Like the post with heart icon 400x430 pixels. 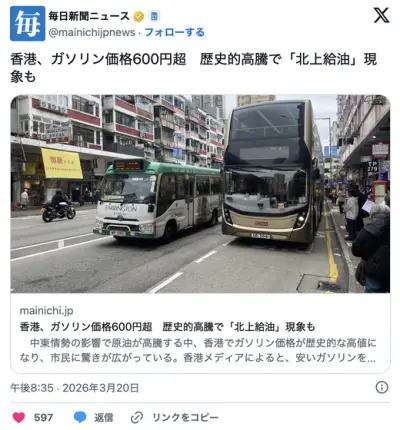pyautogui.click(x=19, y=417)
